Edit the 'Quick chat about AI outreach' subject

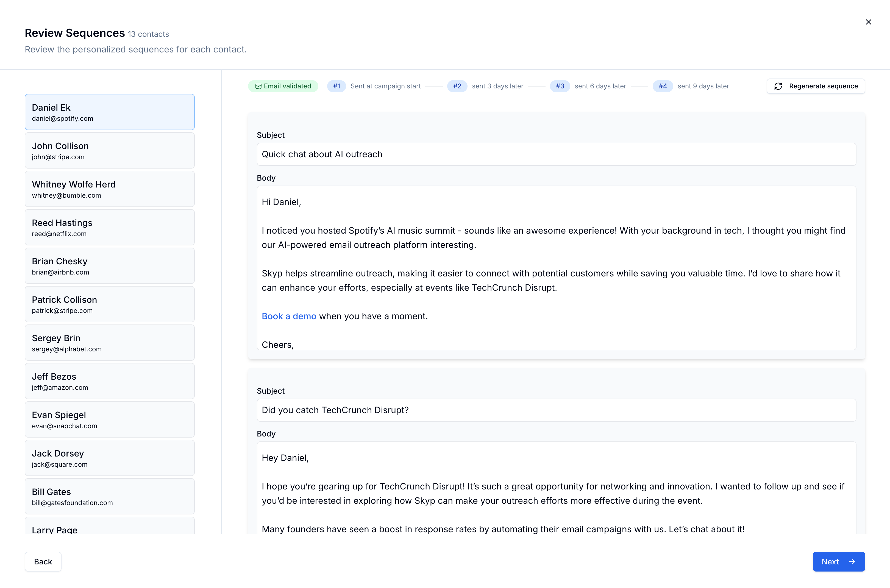(556, 154)
